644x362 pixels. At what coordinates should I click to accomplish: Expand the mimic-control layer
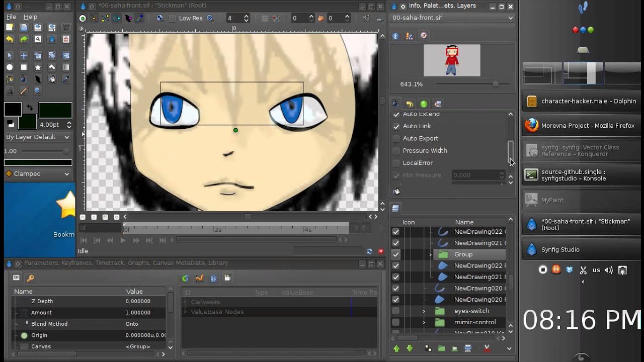point(424,322)
